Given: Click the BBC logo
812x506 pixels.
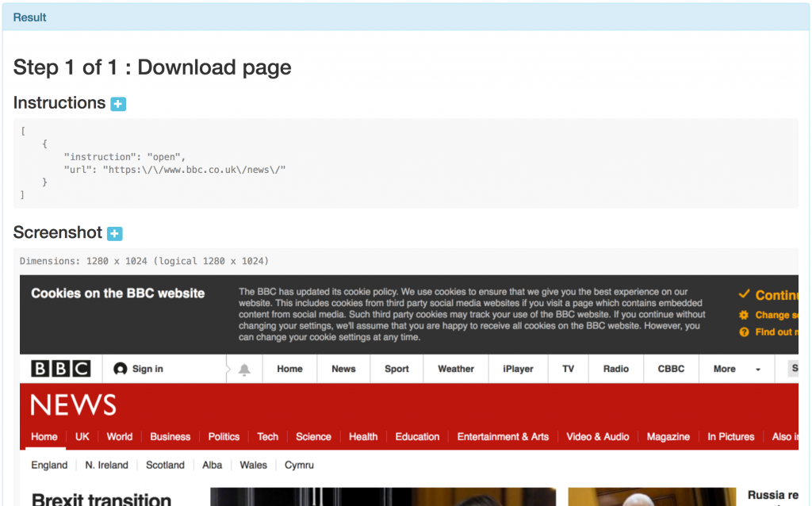Looking at the screenshot, I should click(x=61, y=368).
